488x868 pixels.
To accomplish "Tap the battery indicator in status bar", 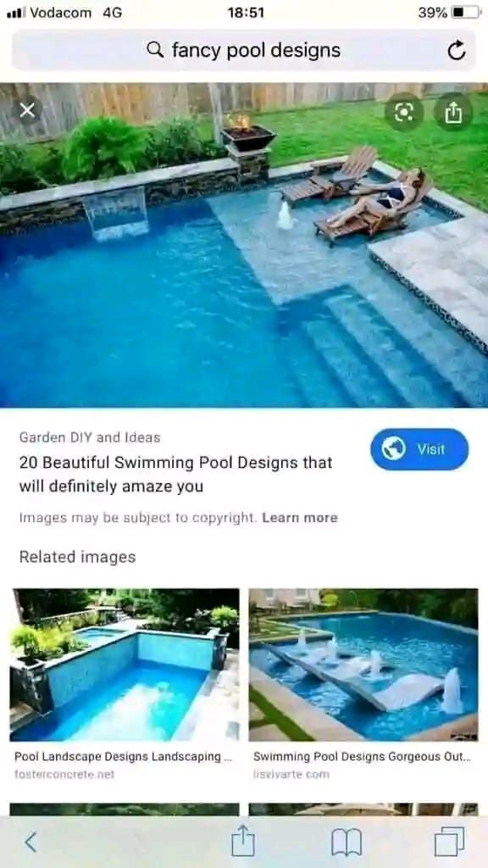I will click(x=467, y=12).
